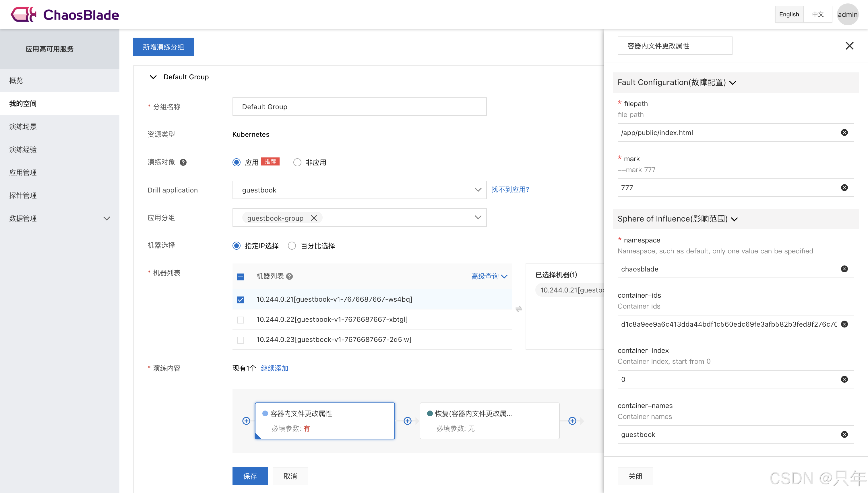868x493 pixels.
Task: Click the 继续添加 link
Action: [274, 368]
